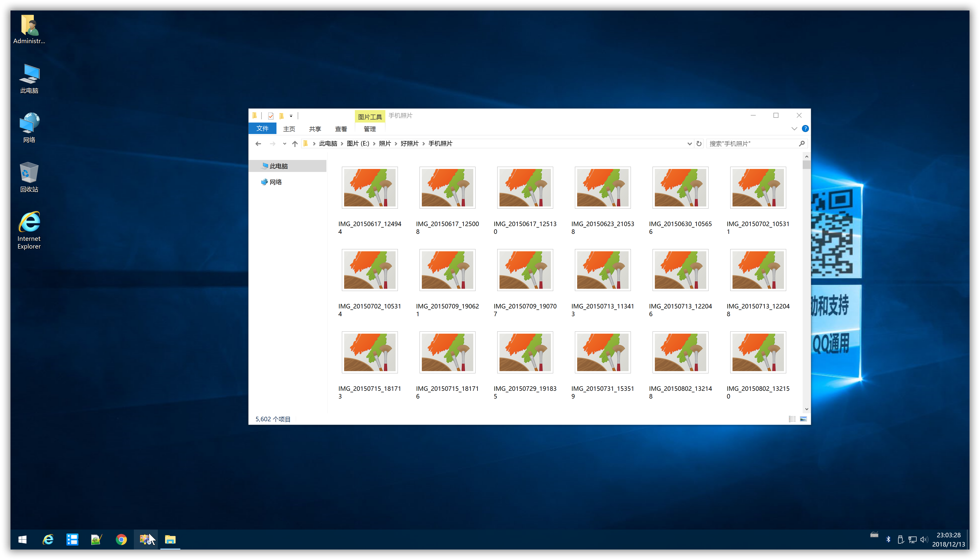The image size is (980, 560).
Task: Click the 搜索"手机照片" search box
Action: (752, 143)
